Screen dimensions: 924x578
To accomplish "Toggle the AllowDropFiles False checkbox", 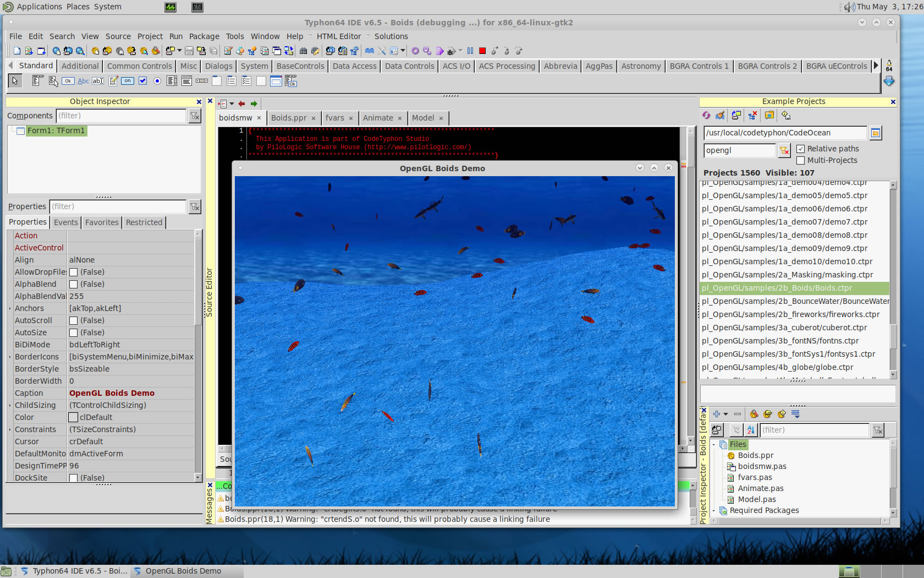I will [x=73, y=272].
